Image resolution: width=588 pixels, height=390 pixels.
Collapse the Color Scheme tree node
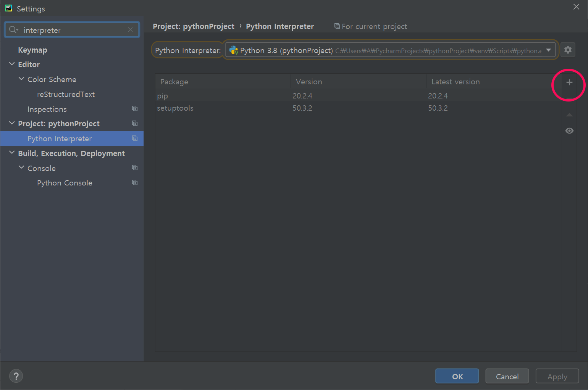click(21, 79)
